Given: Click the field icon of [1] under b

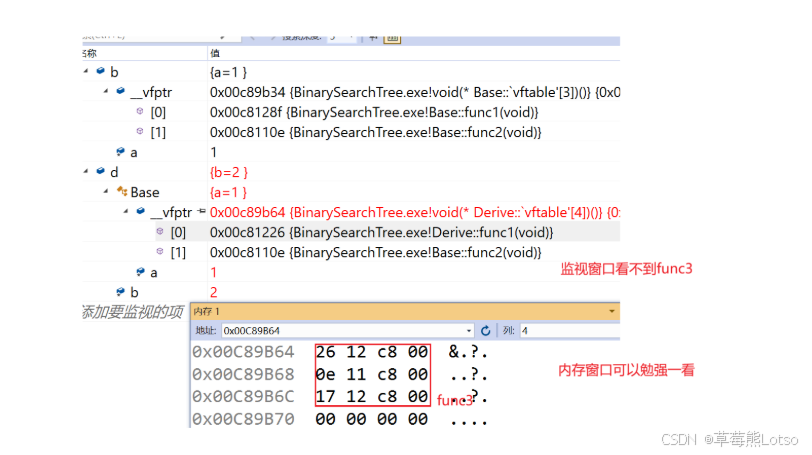Looking at the screenshot, I should (140, 131).
